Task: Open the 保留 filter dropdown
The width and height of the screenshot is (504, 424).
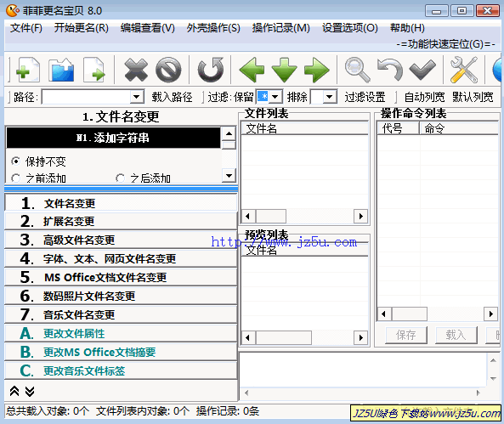Action: (275, 97)
